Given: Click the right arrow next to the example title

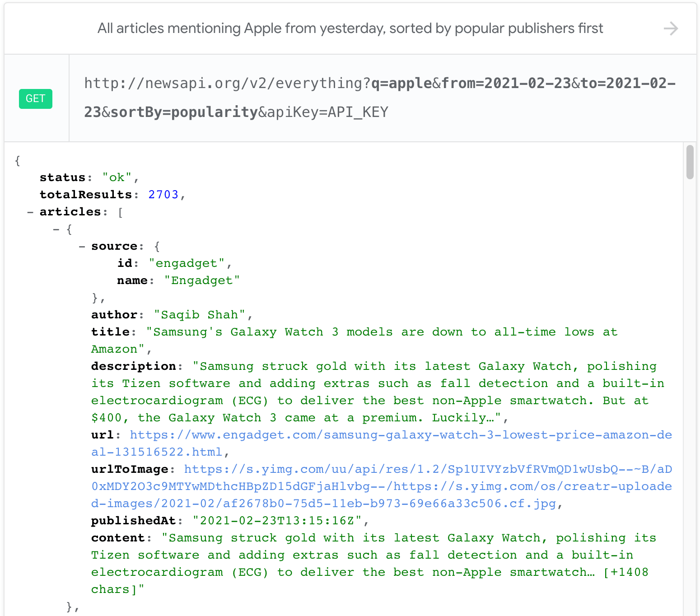Looking at the screenshot, I should pyautogui.click(x=671, y=28).
